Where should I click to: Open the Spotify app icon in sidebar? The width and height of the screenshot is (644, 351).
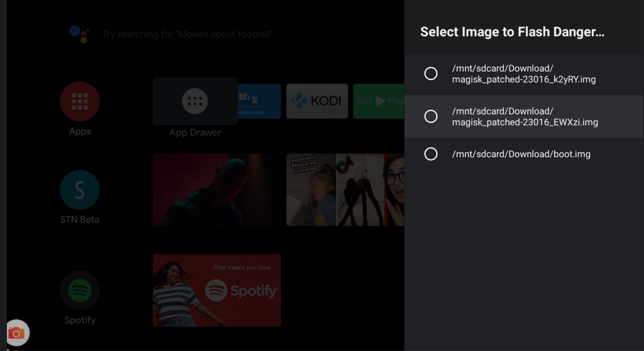tap(80, 290)
